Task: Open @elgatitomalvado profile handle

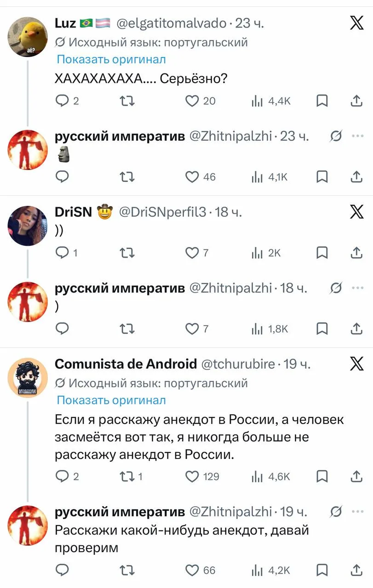Action: [x=172, y=23]
